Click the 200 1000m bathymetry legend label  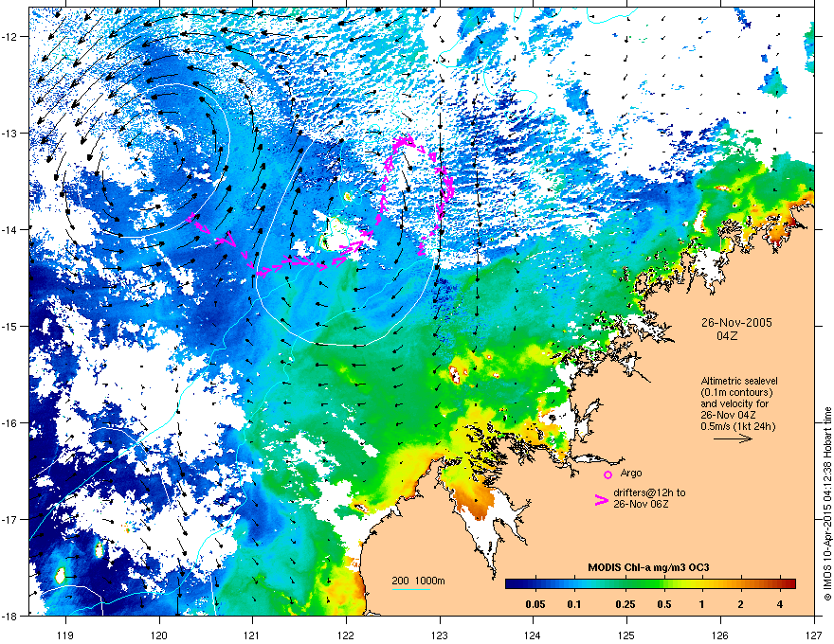coord(418,581)
